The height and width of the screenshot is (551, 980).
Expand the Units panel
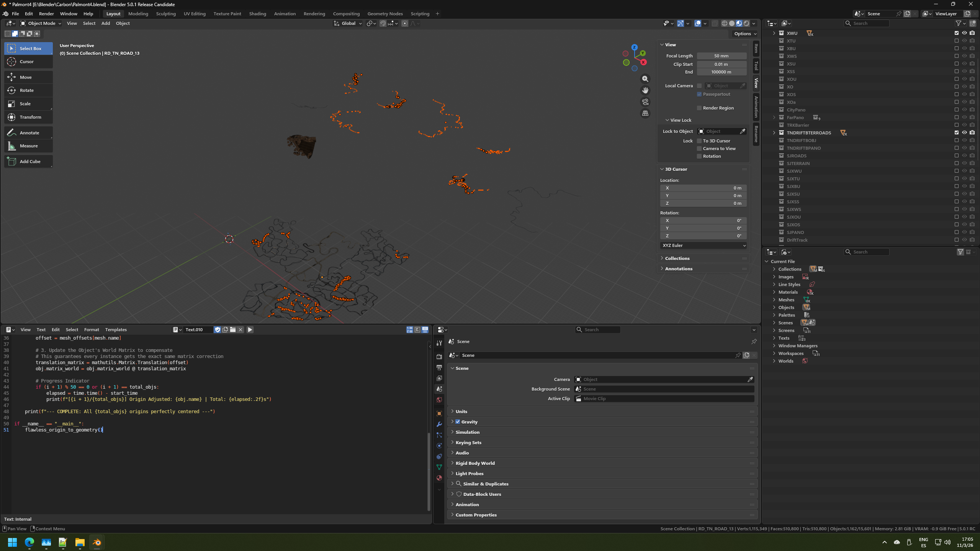461,411
